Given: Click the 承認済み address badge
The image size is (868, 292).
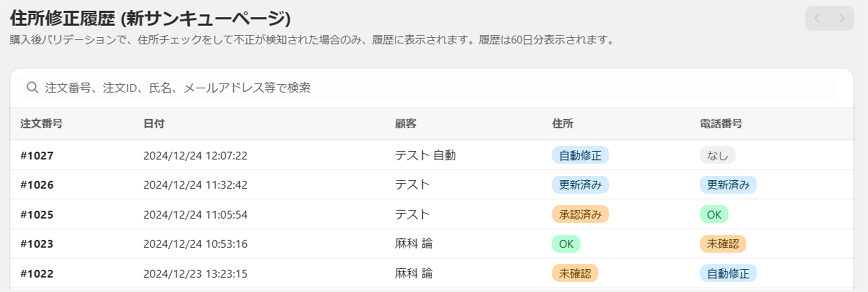Looking at the screenshot, I should (580, 215).
